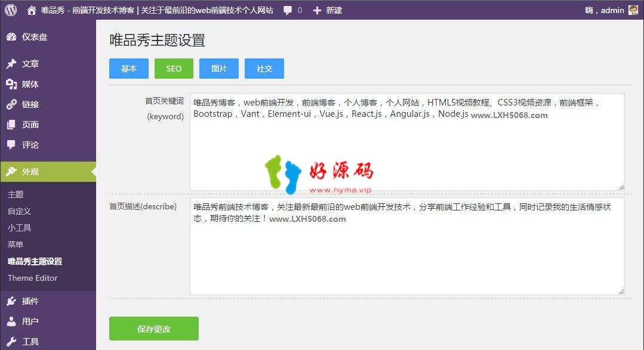Click the 媒体 media icon
This screenshot has height=350, width=644.
11,84
